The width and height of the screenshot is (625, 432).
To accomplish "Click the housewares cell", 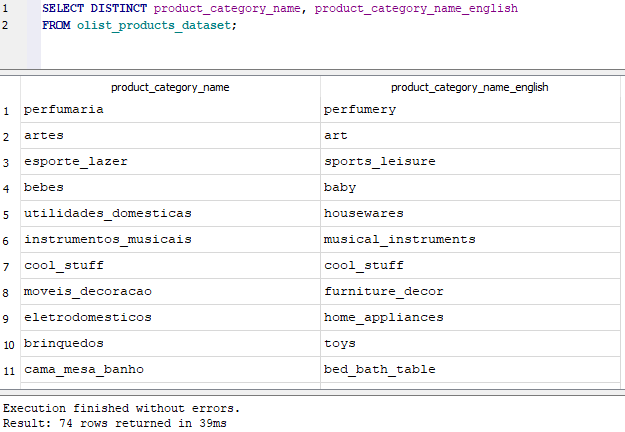I will 470,214.
